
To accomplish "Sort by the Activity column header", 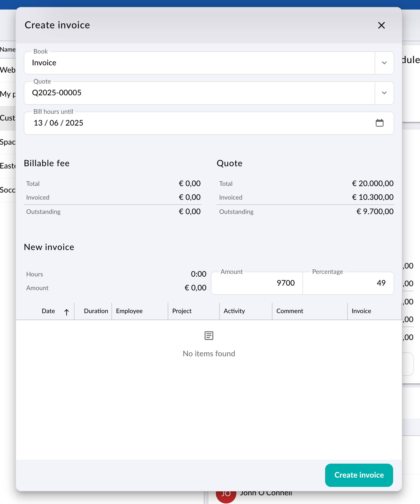I will point(234,311).
